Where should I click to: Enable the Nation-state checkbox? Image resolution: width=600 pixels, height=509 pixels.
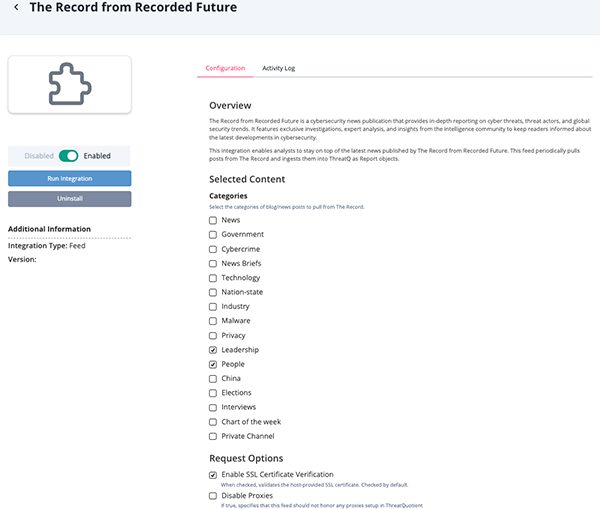(x=213, y=292)
